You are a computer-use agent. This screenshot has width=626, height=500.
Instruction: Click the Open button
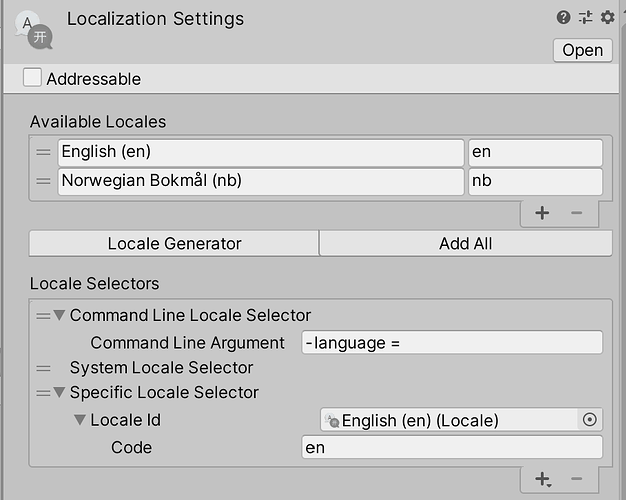582,50
